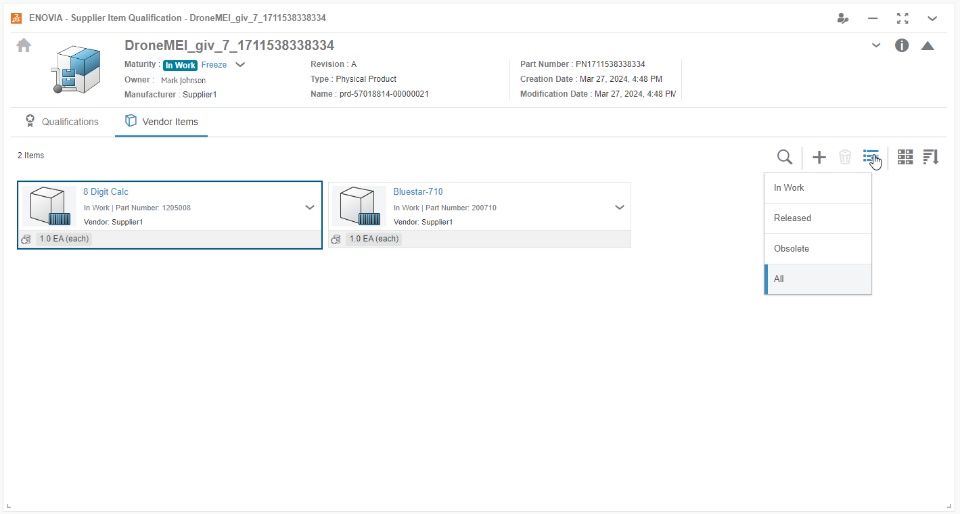Click the DroneMEI product thumbnail image
This screenshot has height=514, width=960.
coord(75,69)
